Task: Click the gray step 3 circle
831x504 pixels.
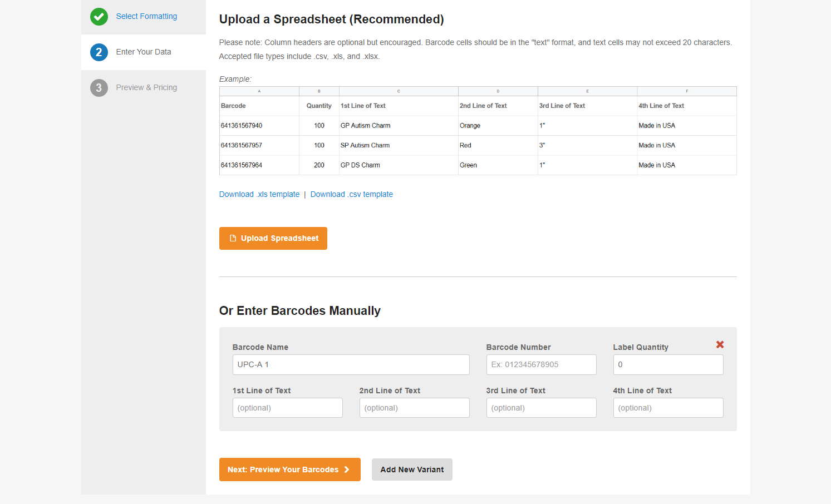Action: [99, 88]
